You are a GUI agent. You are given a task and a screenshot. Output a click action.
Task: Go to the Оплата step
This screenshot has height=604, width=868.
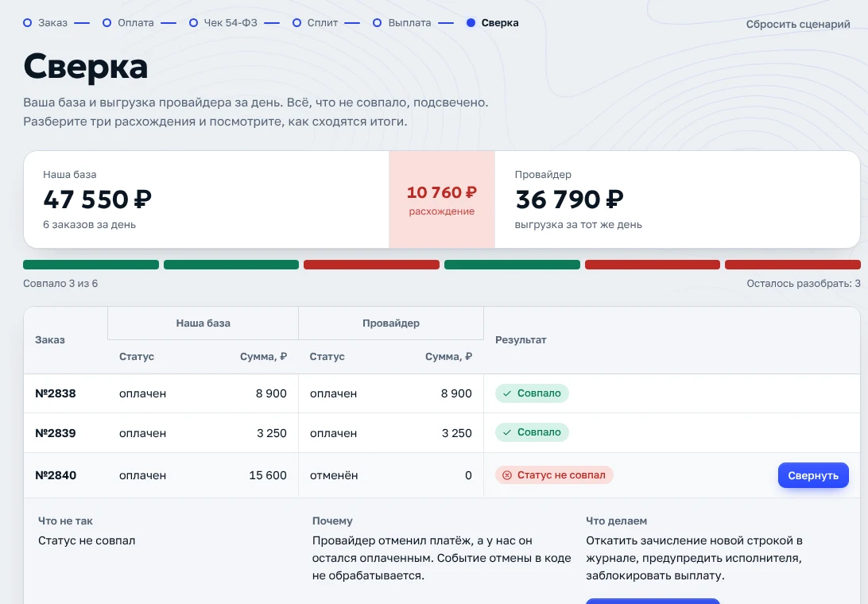click(129, 23)
